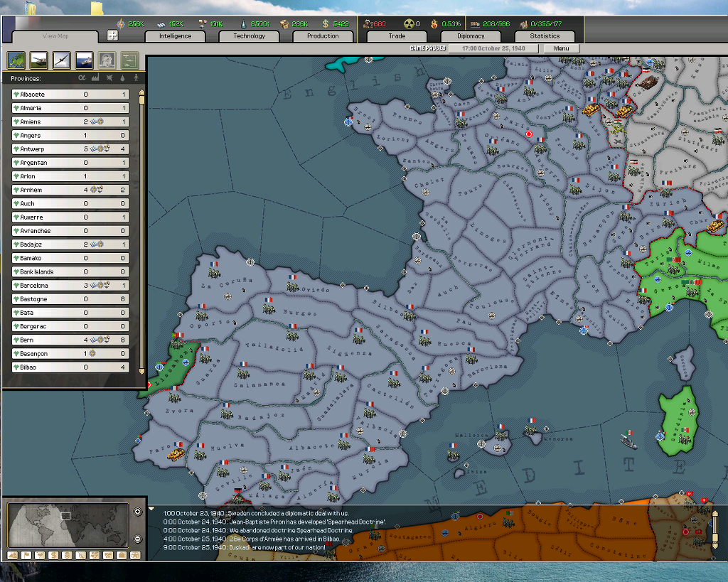Click the dissent flame icon
The image size is (728, 582).
coord(434,23)
